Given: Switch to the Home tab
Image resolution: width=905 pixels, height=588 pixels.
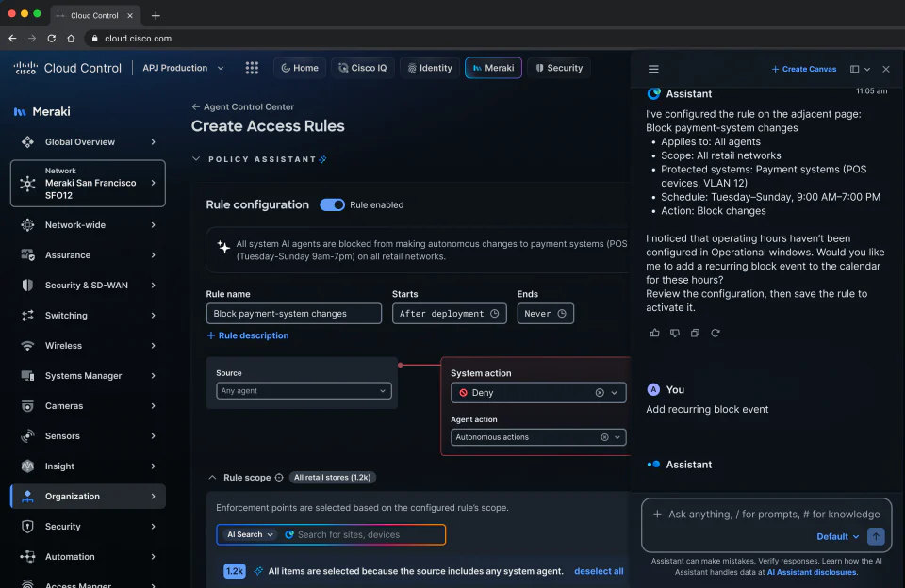Looking at the screenshot, I should 300,68.
